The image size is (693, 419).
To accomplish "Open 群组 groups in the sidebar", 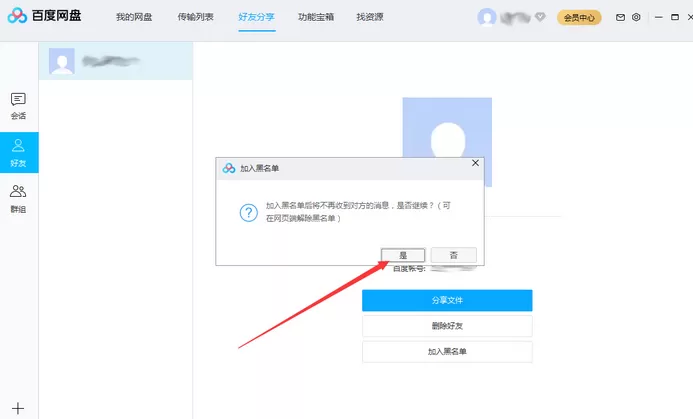I will pos(18,199).
